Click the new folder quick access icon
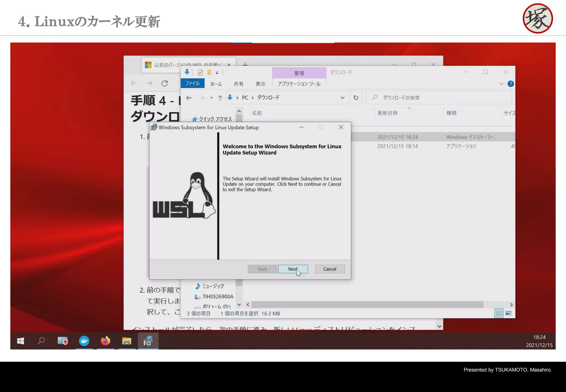Viewport: 566px width, 392px height. 209,72
